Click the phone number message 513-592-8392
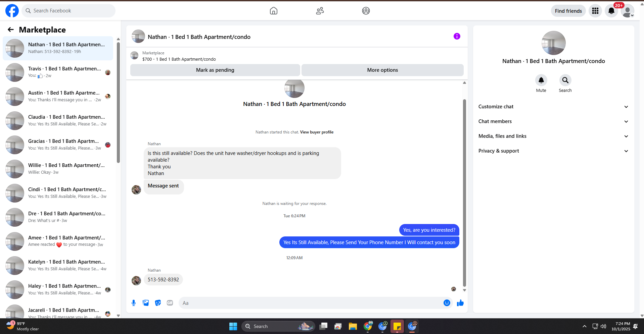The width and height of the screenshot is (644, 334). 163,280
